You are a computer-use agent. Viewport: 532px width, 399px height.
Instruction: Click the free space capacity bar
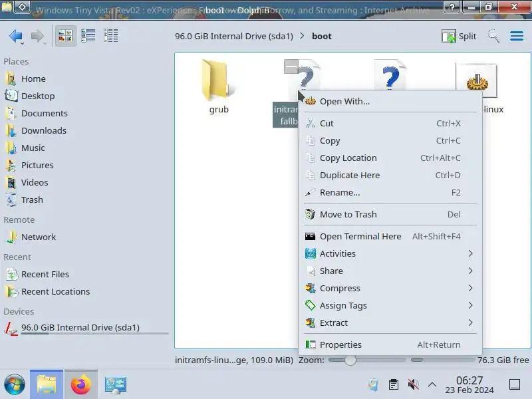(442, 360)
